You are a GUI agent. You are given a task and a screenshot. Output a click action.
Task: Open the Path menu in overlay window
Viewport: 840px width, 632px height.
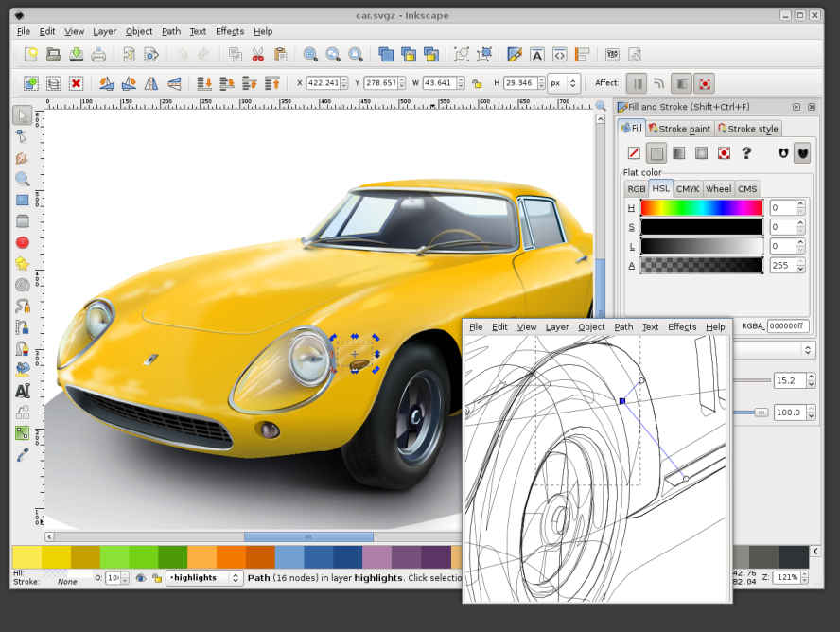(623, 326)
